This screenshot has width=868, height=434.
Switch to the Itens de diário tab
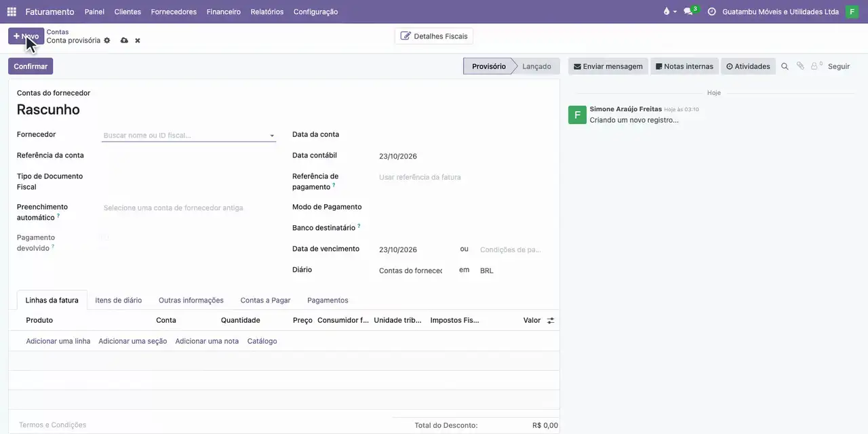click(x=119, y=300)
